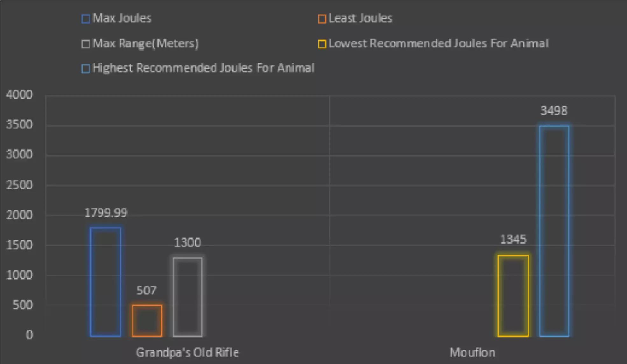This screenshot has width=627, height=364.
Task: Click the yellow Lowest Recommended Joules legend swatch
Action: tap(322, 44)
